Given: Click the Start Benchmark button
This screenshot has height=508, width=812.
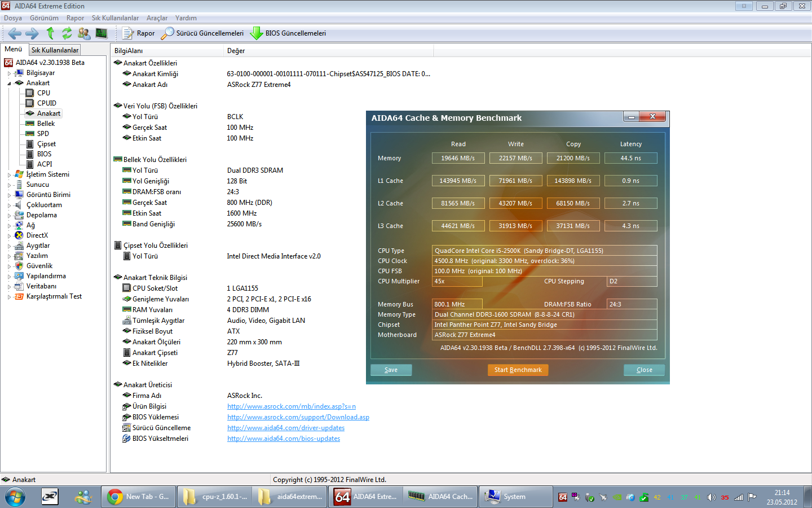Looking at the screenshot, I should pyautogui.click(x=518, y=370).
